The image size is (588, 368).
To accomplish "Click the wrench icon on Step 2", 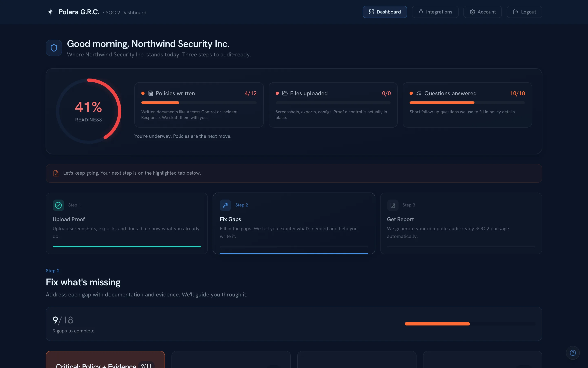I will click(x=225, y=205).
